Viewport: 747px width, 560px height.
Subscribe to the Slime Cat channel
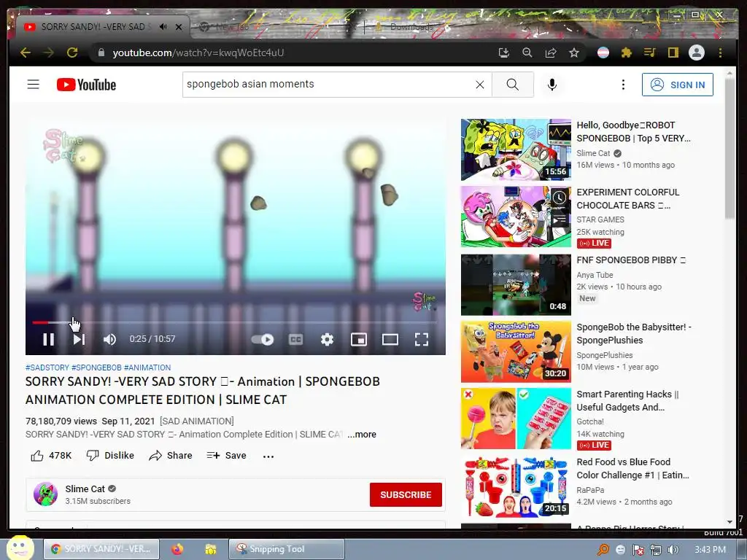pos(406,495)
